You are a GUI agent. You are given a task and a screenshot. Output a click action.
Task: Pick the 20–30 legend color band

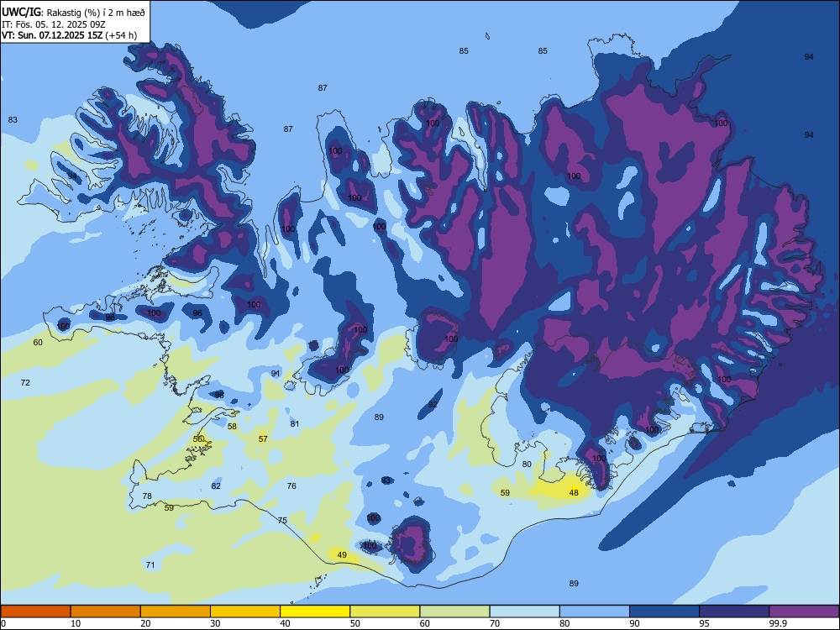pyautogui.click(x=176, y=612)
